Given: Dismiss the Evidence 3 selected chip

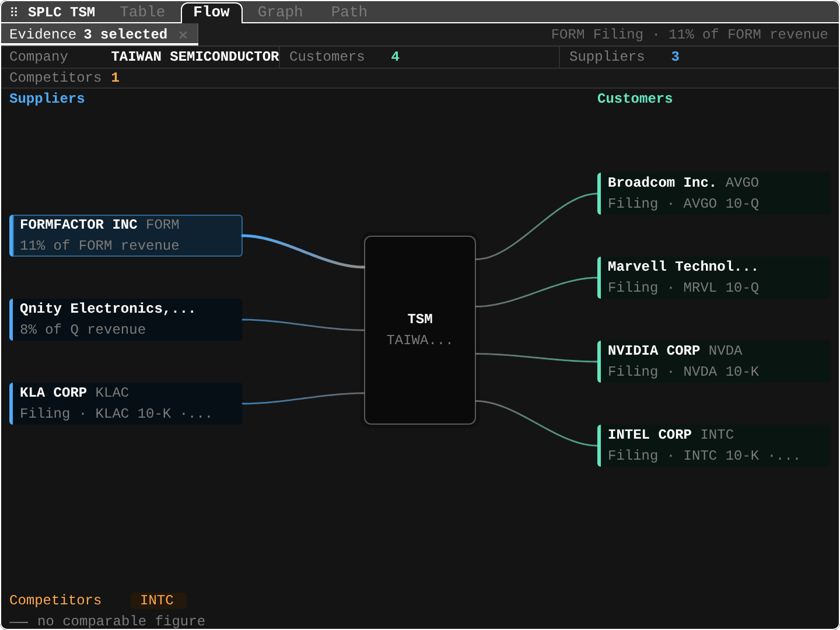Looking at the screenshot, I should pyautogui.click(x=183, y=34).
